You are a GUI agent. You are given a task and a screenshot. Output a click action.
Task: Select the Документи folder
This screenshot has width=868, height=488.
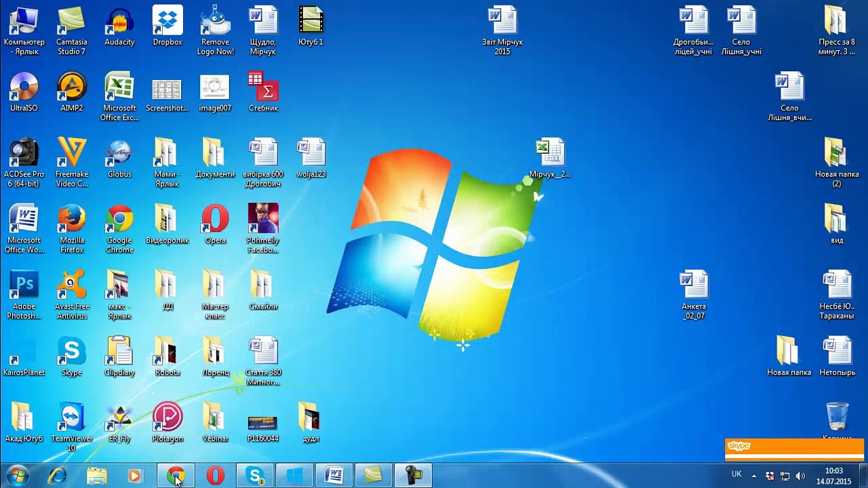pos(216,159)
